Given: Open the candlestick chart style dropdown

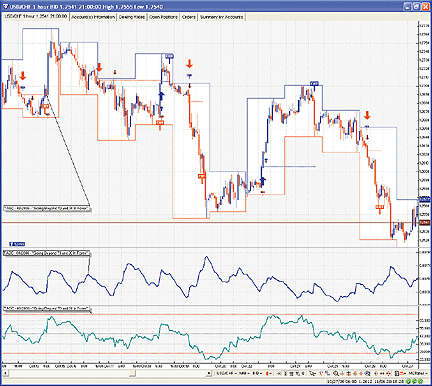Looking at the screenshot, I should pyautogui.click(x=269, y=373).
